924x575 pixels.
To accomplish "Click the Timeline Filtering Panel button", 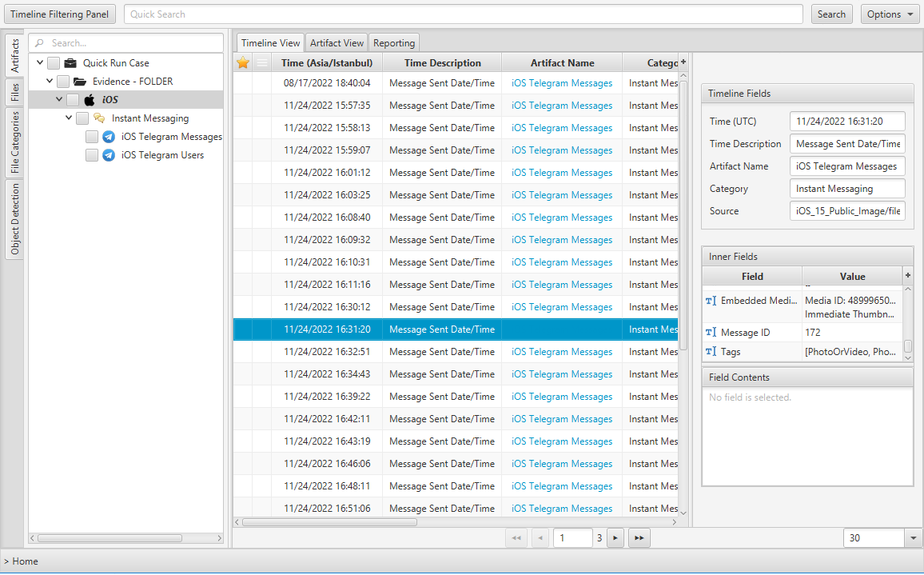I will (60, 14).
